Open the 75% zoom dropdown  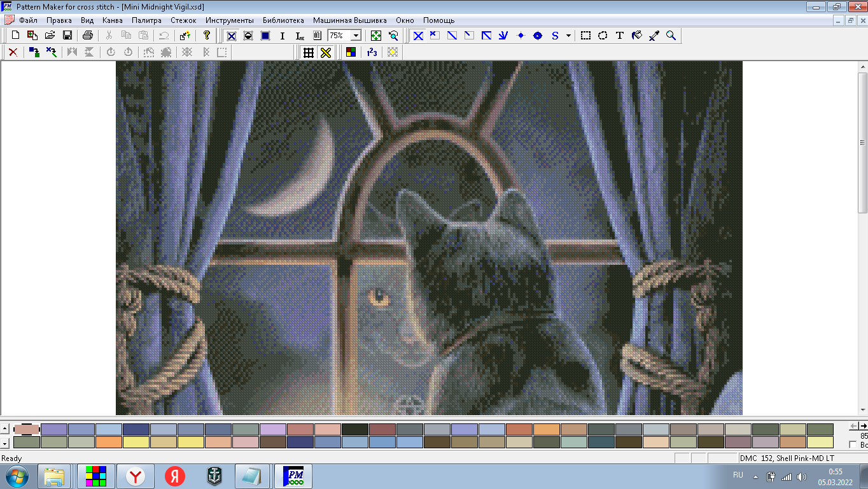point(356,36)
